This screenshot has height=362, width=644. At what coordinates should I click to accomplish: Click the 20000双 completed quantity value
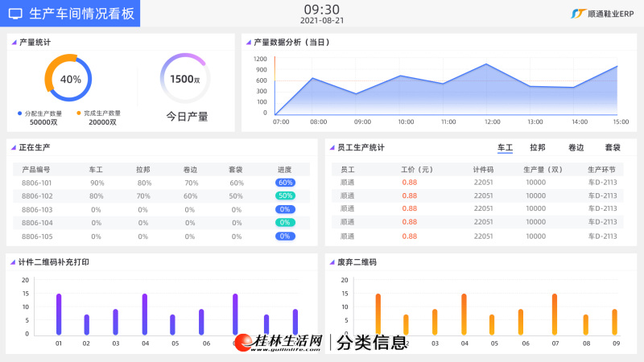[102, 122]
